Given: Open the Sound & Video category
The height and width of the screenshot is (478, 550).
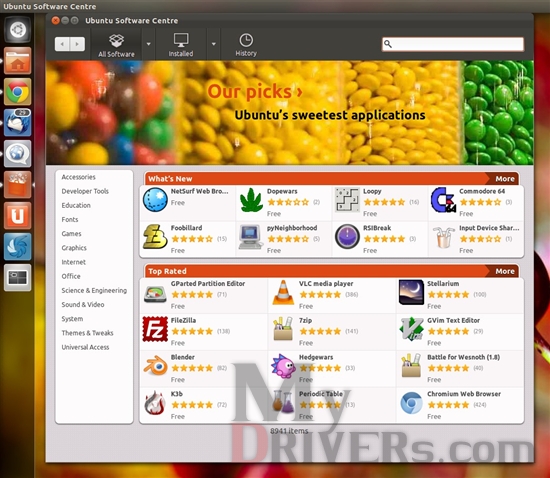Looking at the screenshot, I should point(83,304).
